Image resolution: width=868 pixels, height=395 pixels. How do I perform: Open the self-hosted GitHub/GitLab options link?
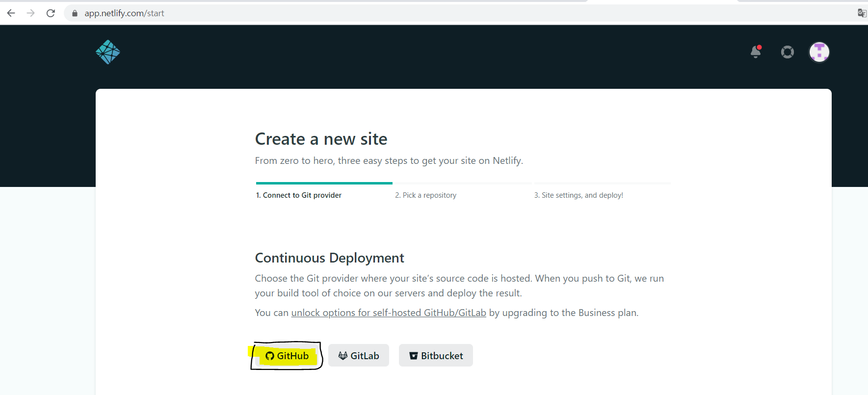pyautogui.click(x=389, y=313)
